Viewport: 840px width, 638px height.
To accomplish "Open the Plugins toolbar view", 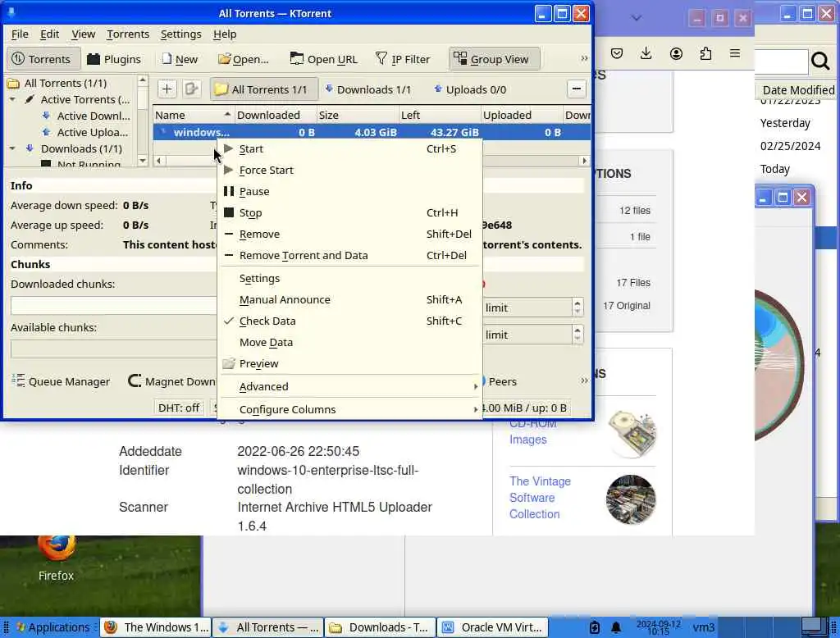I will (x=114, y=59).
